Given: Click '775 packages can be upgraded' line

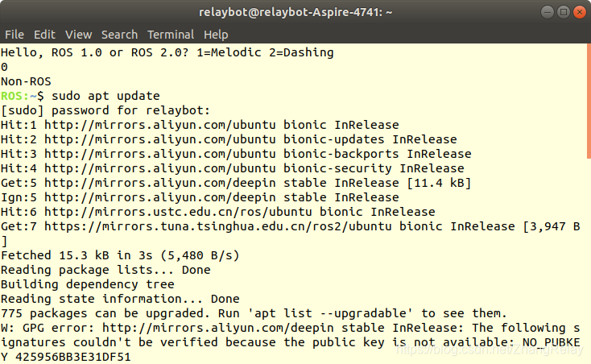Looking at the screenshot, I should click(x=254, y=313).
